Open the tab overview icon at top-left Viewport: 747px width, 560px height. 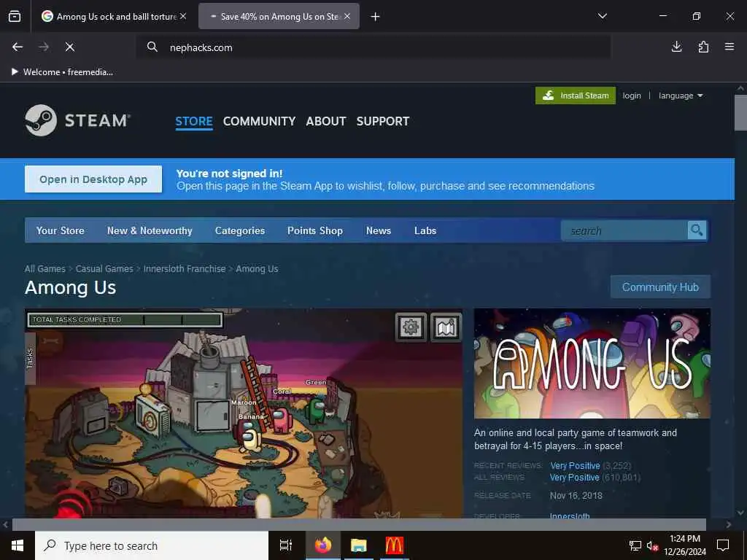pyautogui.click(x=15, y=16)
